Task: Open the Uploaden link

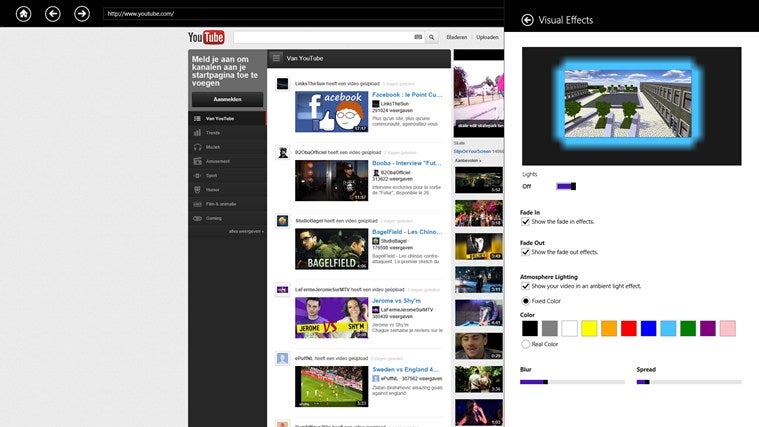Action: [x=487, y=37]
